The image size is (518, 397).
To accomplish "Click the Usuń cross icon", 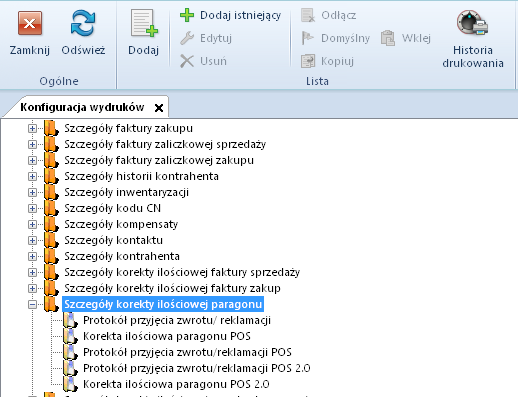I will (x=187, y=61).
